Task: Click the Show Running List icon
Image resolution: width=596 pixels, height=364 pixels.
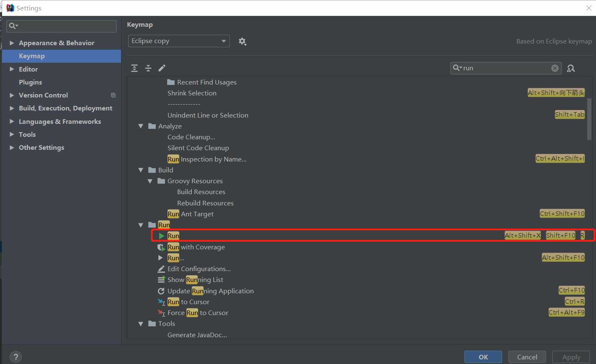Action: click(x=161, y=279)
